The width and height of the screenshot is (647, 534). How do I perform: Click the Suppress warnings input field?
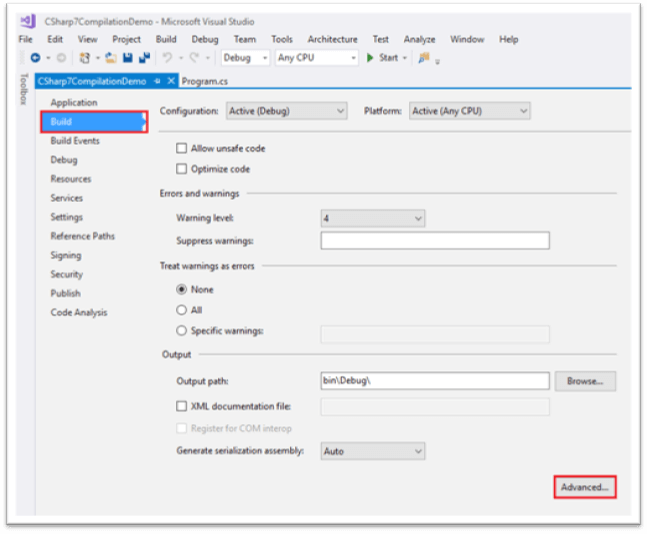point(435,241)
